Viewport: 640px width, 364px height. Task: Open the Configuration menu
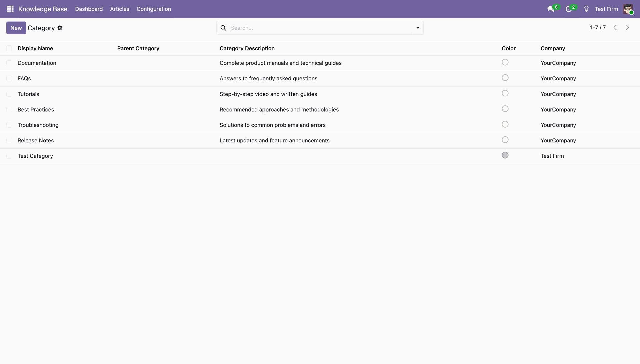point(154,9)
